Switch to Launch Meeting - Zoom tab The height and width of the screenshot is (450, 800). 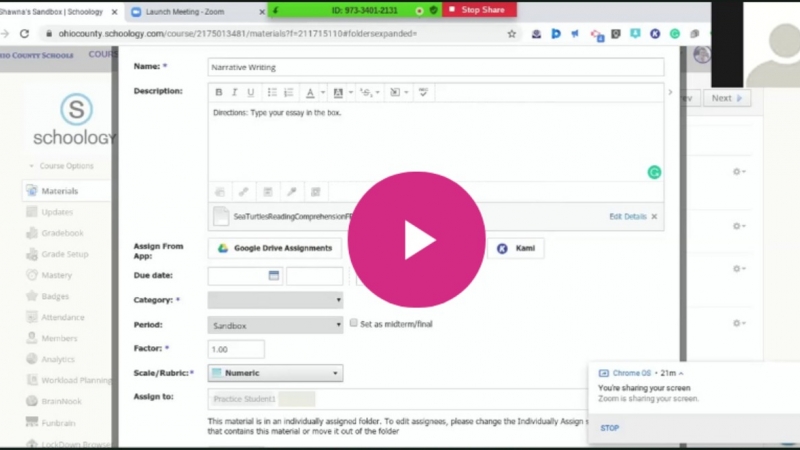coord(194,11)
